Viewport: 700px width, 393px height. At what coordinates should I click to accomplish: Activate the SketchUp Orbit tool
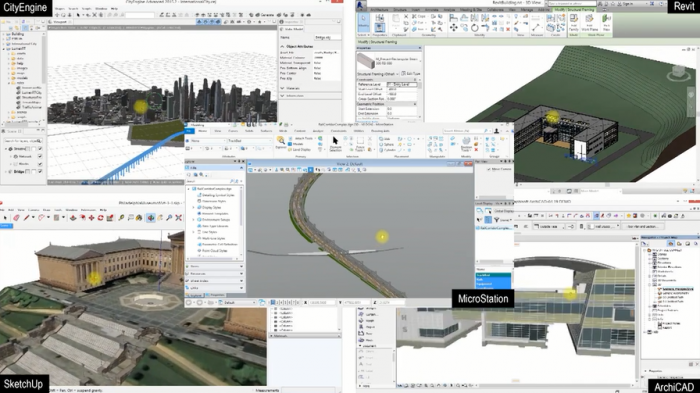click(151, 217)
